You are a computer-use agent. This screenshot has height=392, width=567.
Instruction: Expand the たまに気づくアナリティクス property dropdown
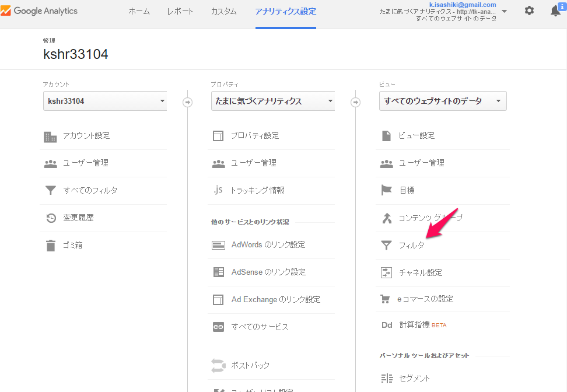pos(273,101)
